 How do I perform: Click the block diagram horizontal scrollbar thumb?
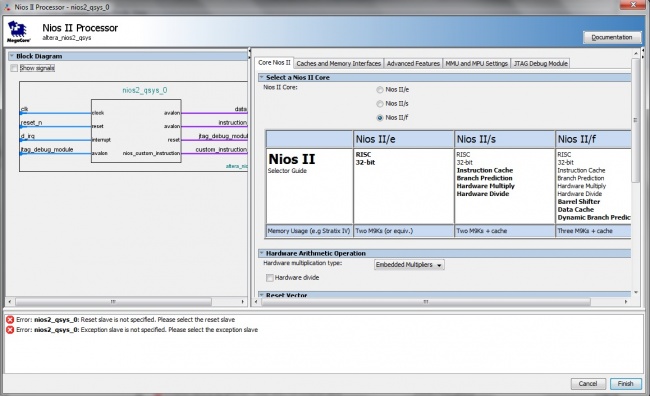tap(113, 302)
